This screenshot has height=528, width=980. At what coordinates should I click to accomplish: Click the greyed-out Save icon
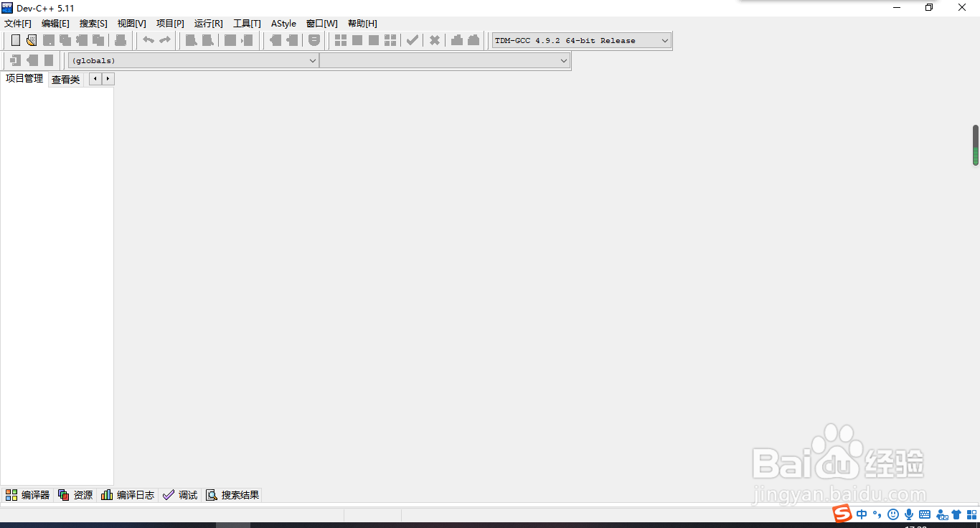tap(49, 40)
